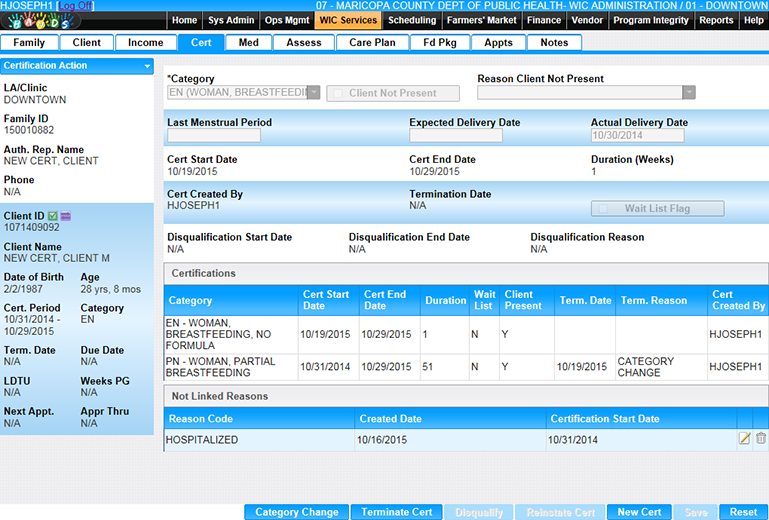Image resolution: width=769 pixels, height=520 pixels.
Task: Go to the Assess tab
Action: (304, 43)
